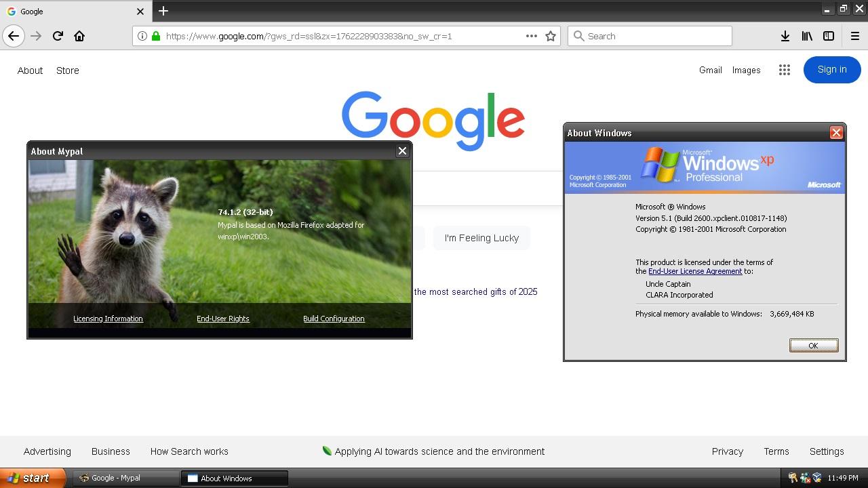
Task: Click OK in About Windows dialog
Action: pos(813,346)
